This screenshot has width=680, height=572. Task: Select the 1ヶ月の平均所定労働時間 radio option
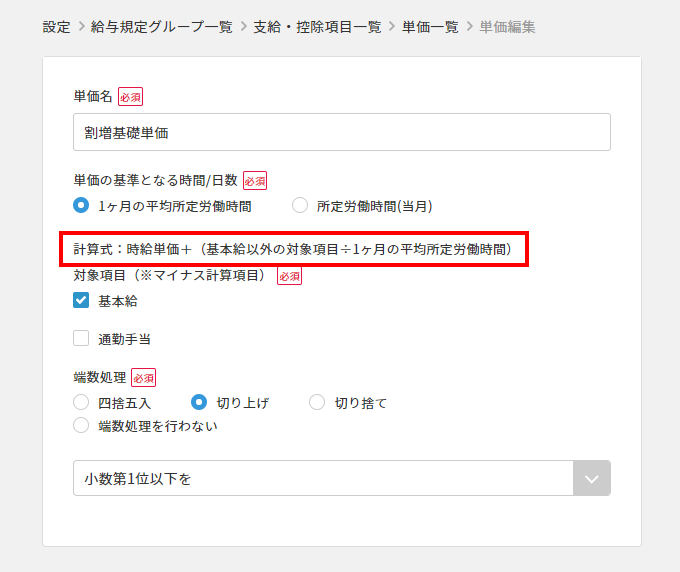(x=82, y=206)
